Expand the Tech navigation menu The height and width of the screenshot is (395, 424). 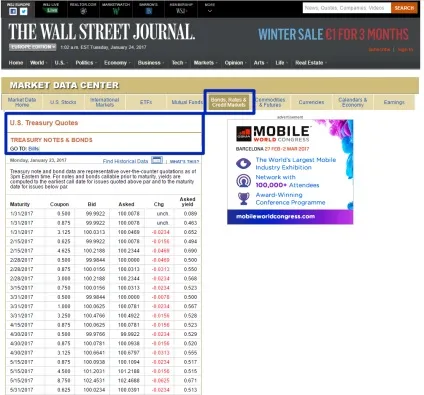click(179, 63)
